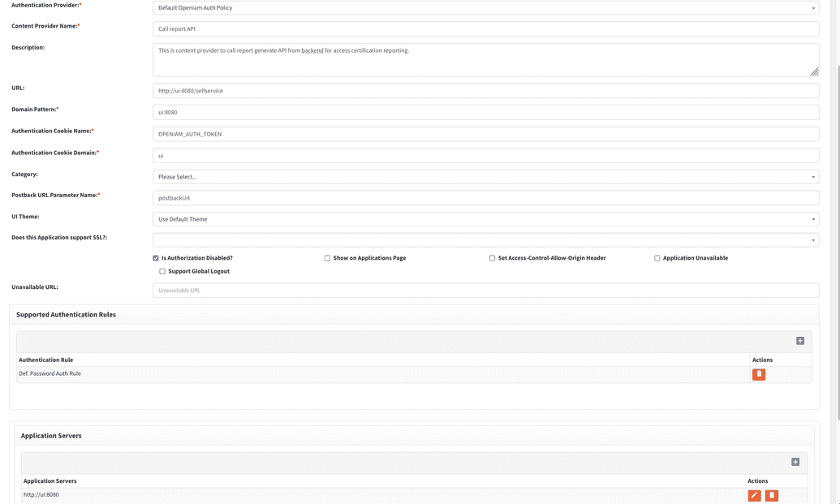The width and height of the screenshot is (840, 504).
Task: Open the UI Theme dropdown
Action: pyautogui.click(x=485, y=218)
